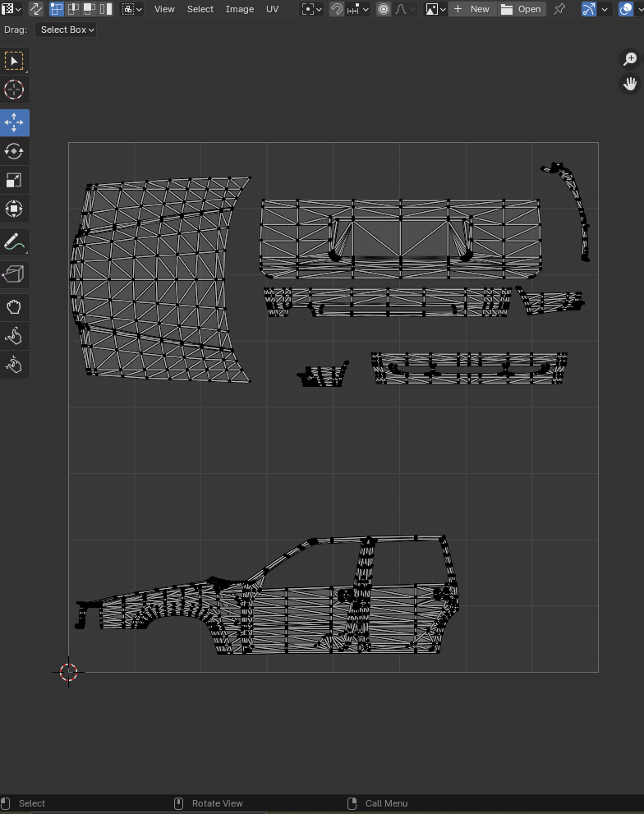This screenshot has width=644, height=814.
Task: Toggle proportional editing
Action: coord(384,9)
